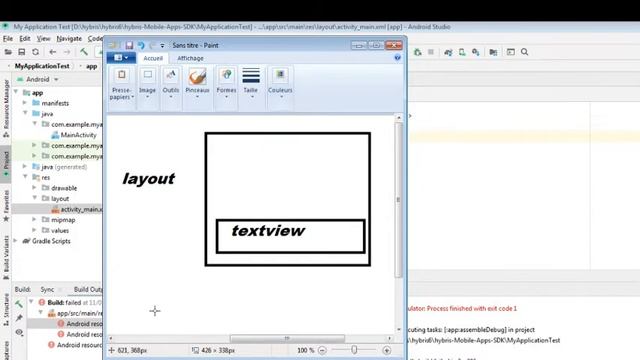Image resolution: width=640 pixels, height=360 pixels.
Task: Select the Pinceaux brush tool
Action: (197, 84)
